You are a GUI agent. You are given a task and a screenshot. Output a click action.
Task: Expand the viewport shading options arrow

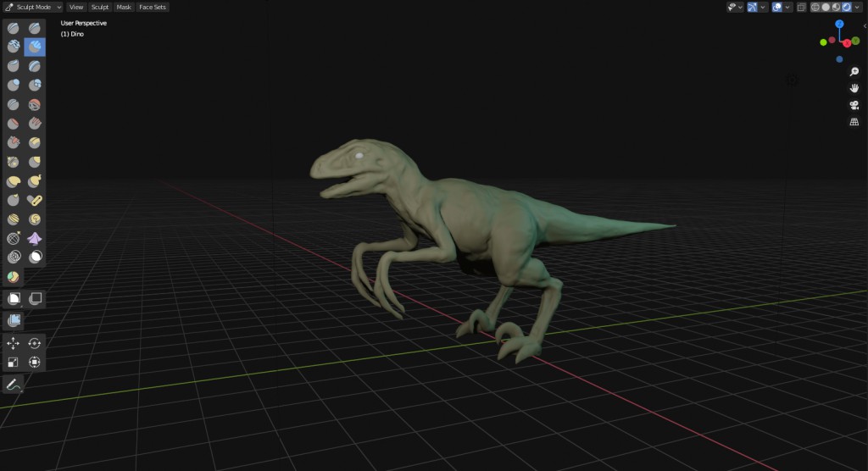click(x=859, y=7)
